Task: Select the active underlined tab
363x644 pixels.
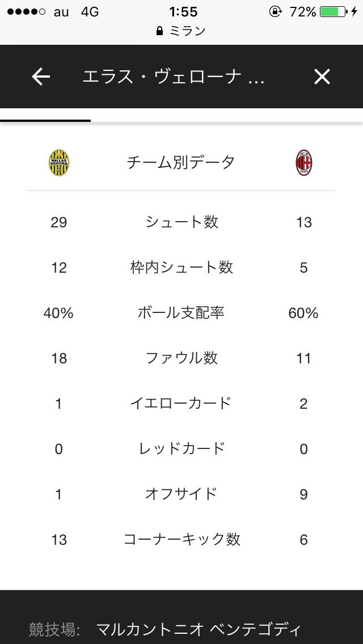Action: (45, 116)
